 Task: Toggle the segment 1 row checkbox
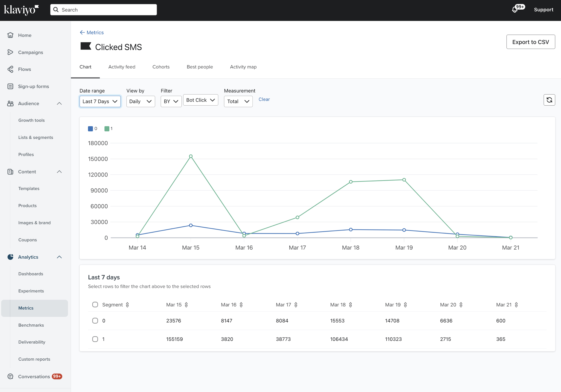pos(95,339)
